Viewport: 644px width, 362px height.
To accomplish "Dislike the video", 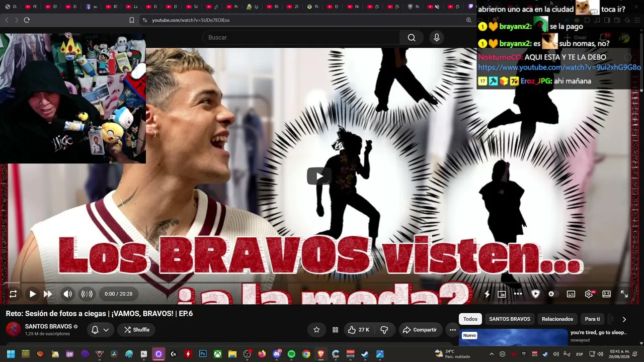I will [x=384, y=330].
